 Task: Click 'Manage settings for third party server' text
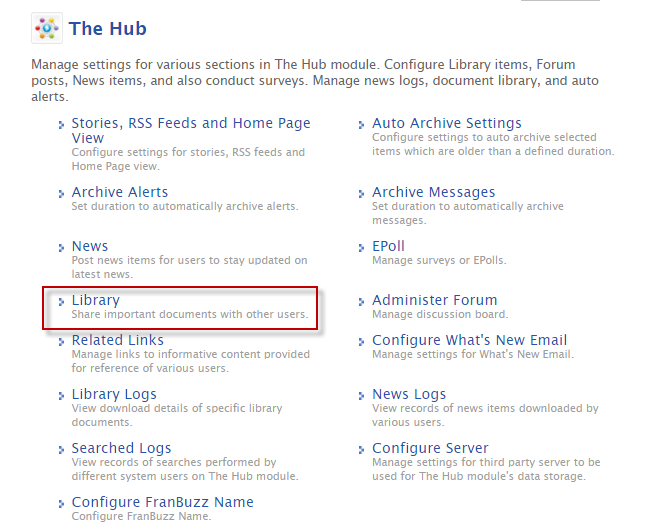point(486,469)
